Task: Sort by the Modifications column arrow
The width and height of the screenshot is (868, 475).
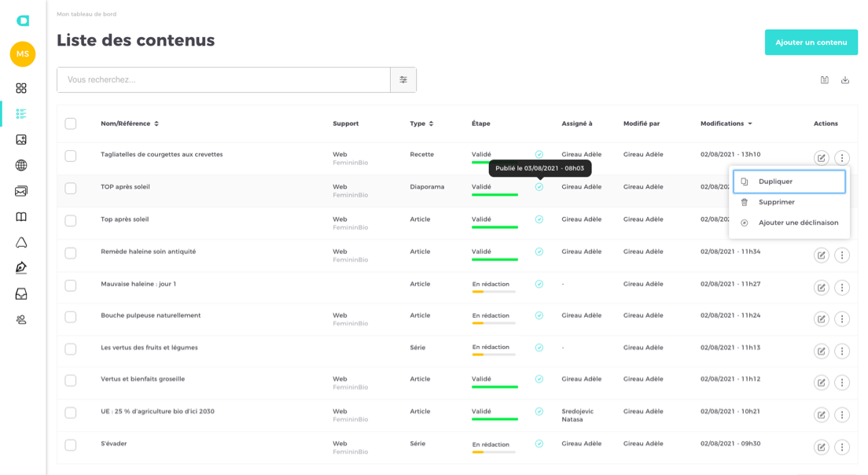Action: point(750,123)
